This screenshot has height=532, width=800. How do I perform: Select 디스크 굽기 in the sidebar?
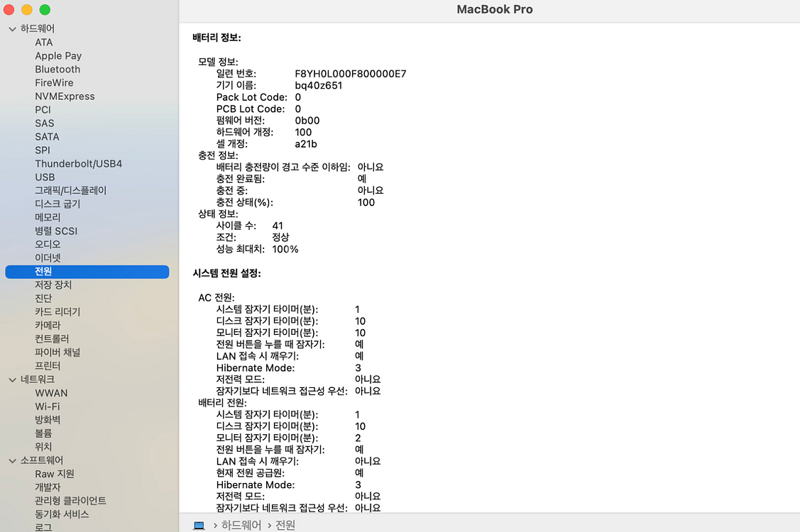[x=57, y=204]
